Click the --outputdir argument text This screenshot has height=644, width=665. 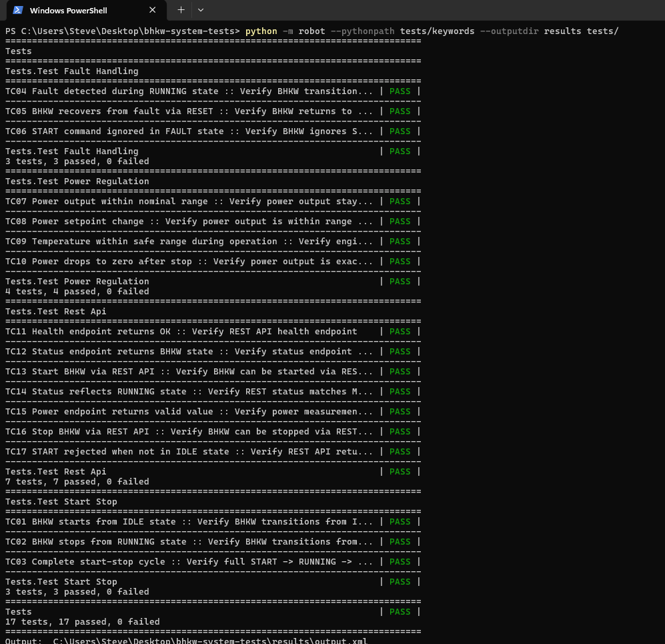pos(509,31)
